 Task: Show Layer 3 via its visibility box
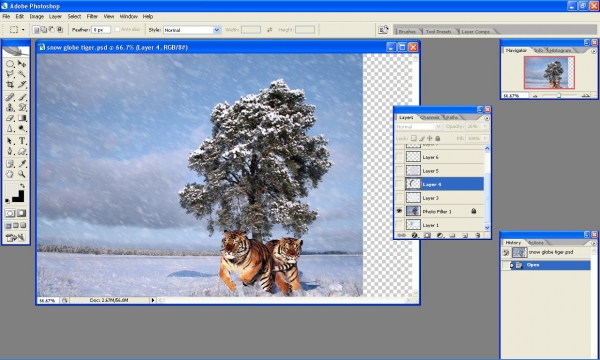399,198
